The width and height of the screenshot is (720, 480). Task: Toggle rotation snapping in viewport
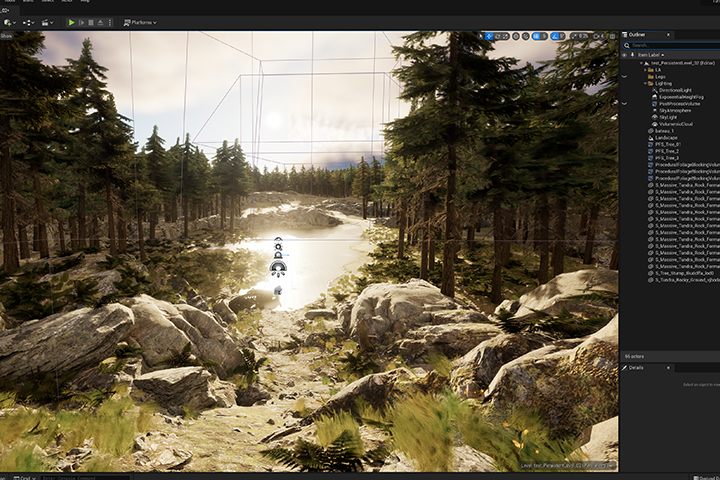555,36
